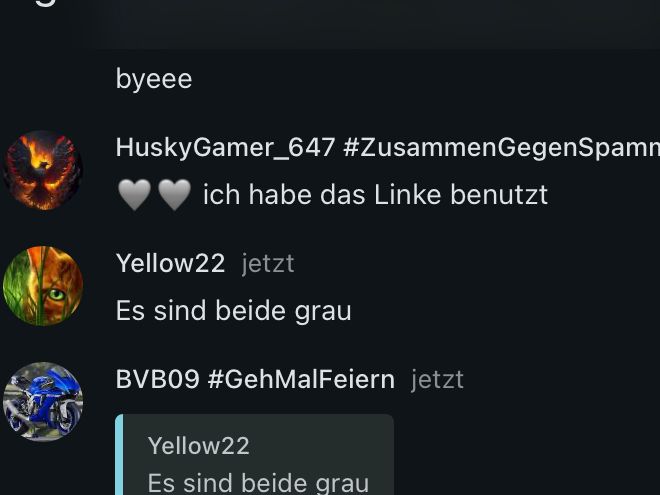Click the #ZusammenGegenSpamm hashtag in the name

501,148
